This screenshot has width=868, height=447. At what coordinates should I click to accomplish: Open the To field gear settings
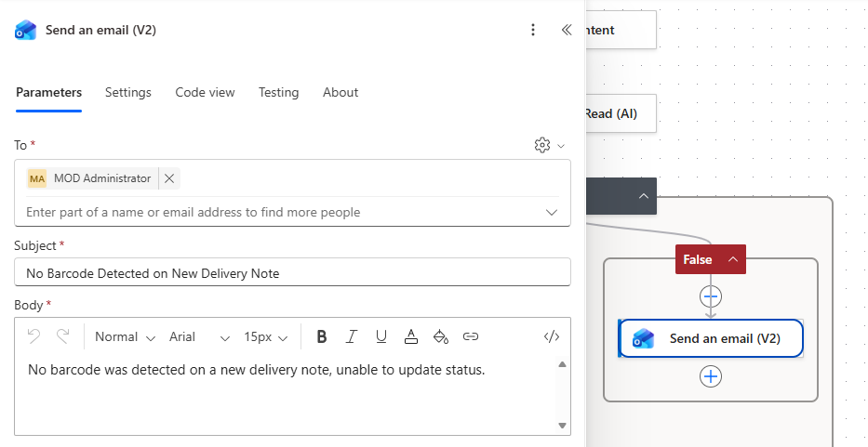(x=542, y=145)
